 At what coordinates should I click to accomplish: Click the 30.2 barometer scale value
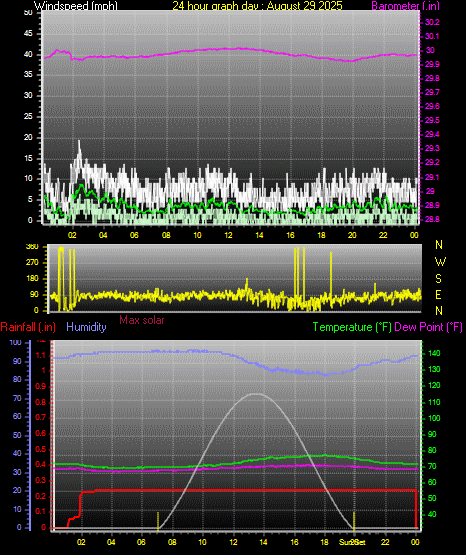pyautogui.click(x=432, y=22)
